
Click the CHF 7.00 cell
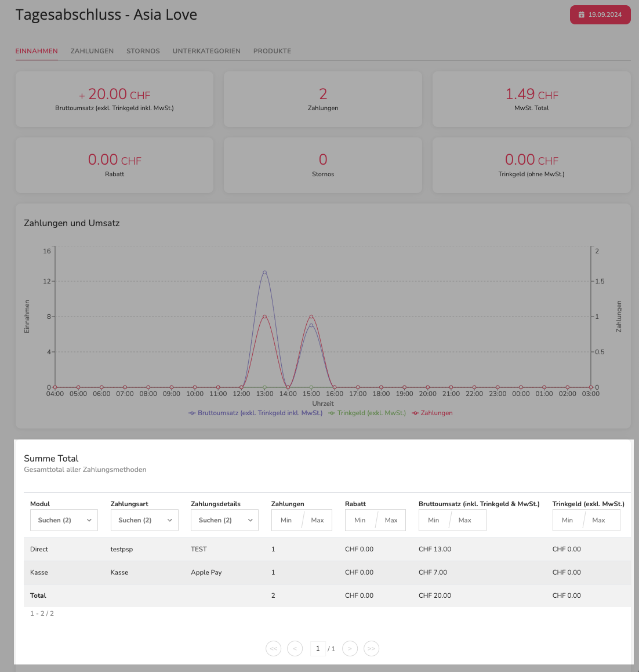433,572
